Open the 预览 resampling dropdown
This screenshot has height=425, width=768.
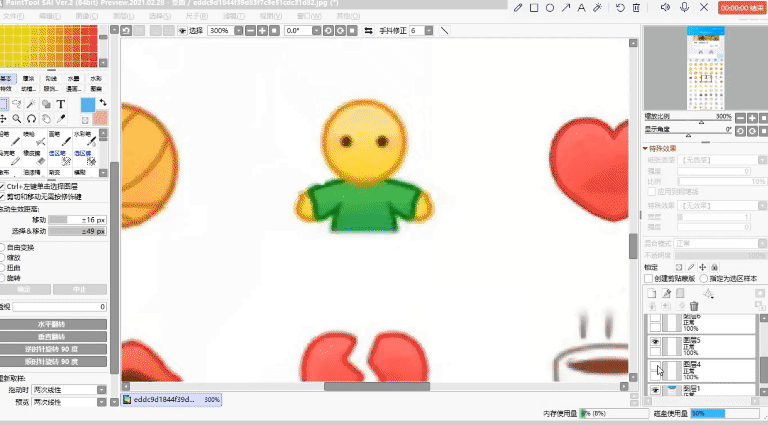coord(101,402)
